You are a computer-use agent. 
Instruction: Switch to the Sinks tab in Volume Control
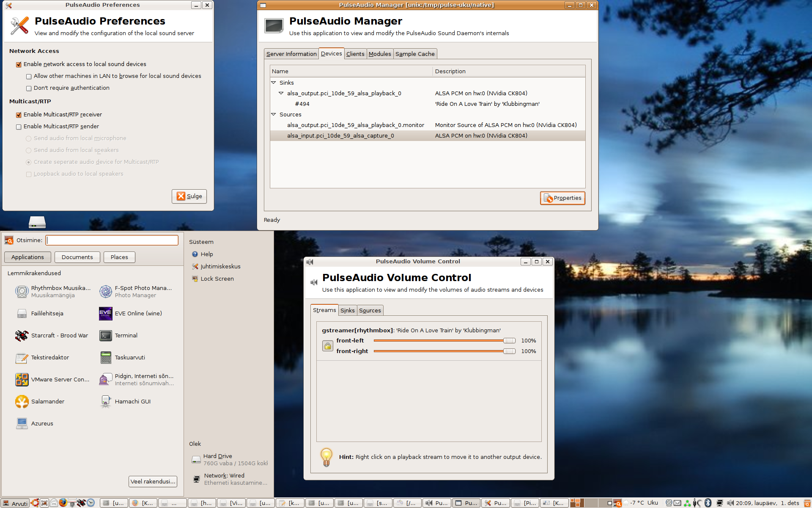click(x=348, y=310)
